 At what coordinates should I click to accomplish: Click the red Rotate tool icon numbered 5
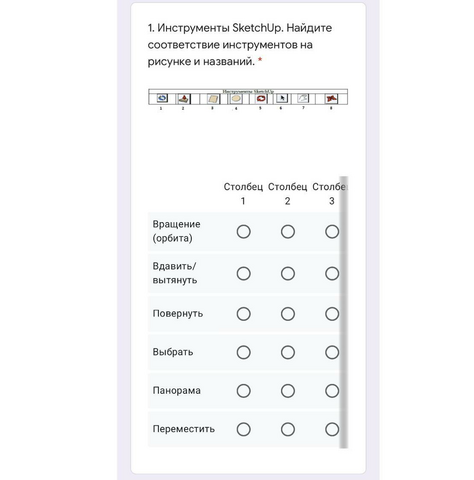coord(261,99)
